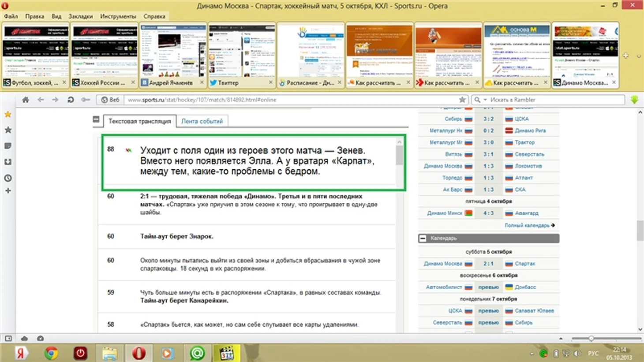Toggle the Opera side panel button
The height and width of the screenshot is (362, 644).
[x=8, y=338]
